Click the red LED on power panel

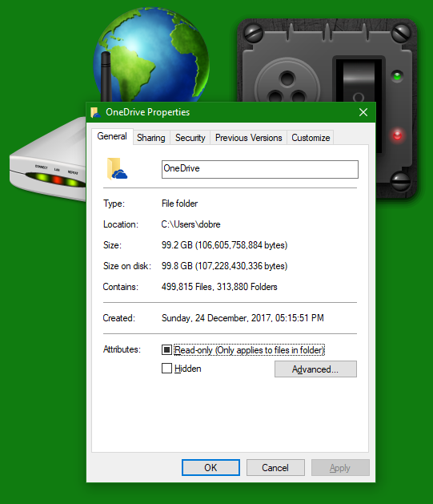[397, 135]
